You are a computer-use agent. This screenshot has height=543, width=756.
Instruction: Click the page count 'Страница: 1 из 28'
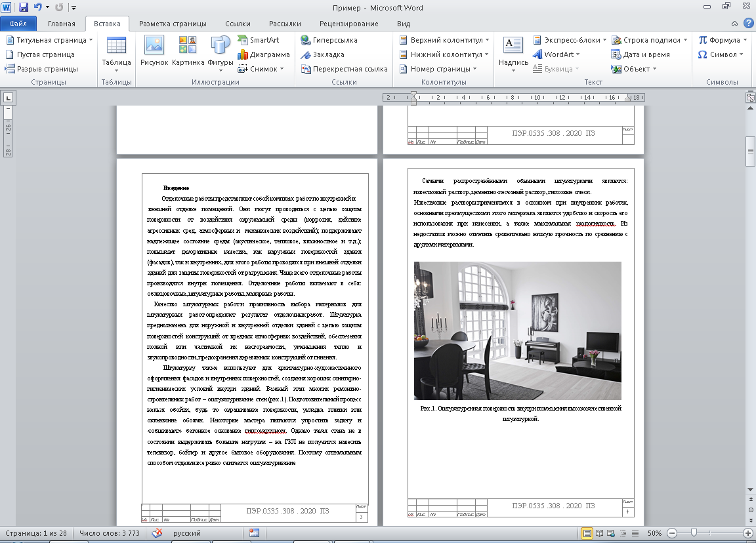(36, 533)
